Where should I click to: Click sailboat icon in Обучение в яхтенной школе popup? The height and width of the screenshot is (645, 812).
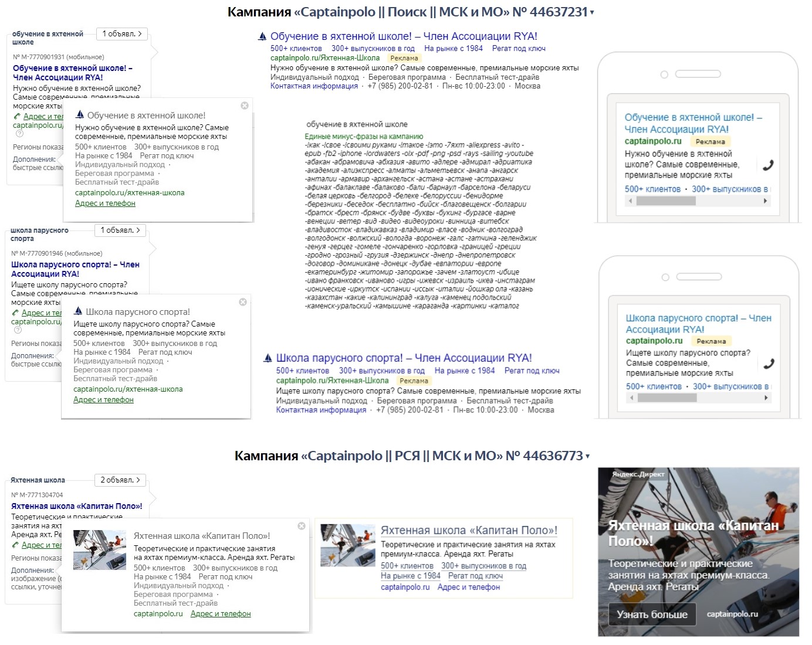tap(80, 115)
